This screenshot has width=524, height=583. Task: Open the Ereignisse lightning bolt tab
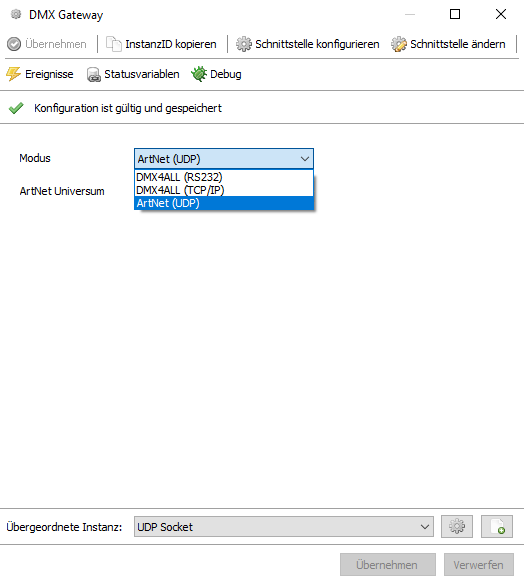(x=40, y=74)
